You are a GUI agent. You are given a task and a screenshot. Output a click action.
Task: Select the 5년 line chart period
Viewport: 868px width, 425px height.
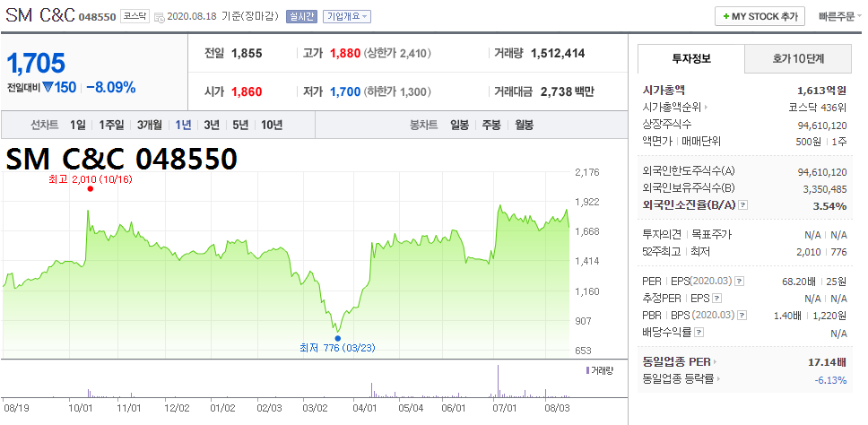point(240,125)
